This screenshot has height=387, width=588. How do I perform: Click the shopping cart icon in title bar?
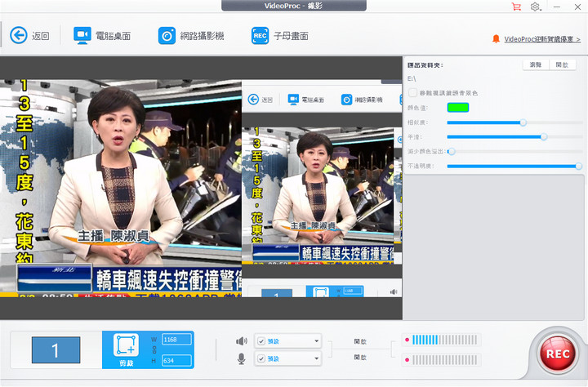[516, 7]
